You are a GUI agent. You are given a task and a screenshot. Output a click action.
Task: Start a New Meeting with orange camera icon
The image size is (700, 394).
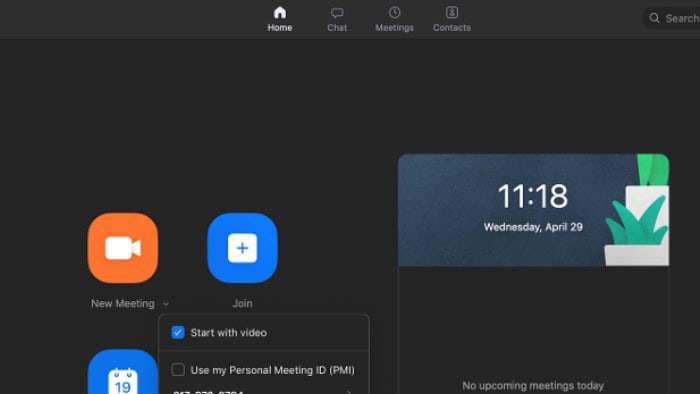123,248
